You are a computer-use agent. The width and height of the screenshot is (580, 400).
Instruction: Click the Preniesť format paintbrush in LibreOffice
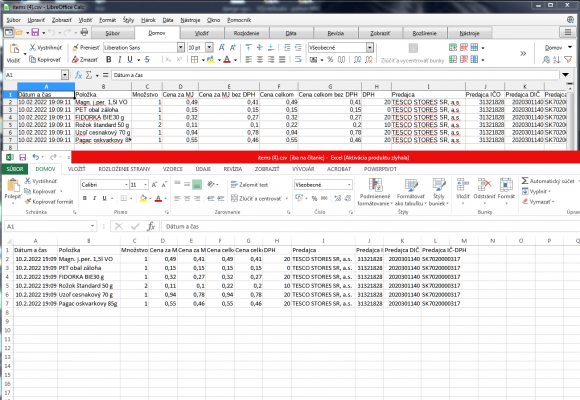(86, 48)
